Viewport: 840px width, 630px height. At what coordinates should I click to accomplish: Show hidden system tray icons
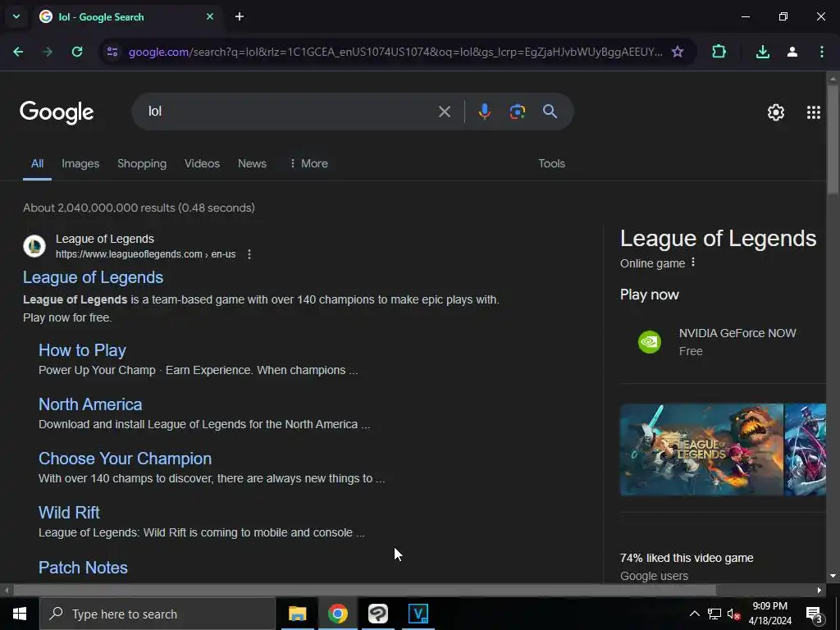[x=694, y=614]
